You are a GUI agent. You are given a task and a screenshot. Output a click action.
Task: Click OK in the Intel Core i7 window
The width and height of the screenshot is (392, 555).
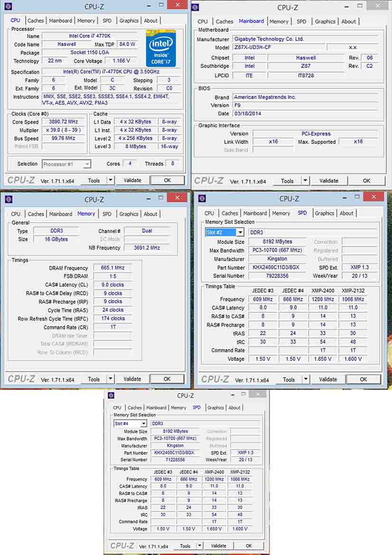(x=168, y=180)
